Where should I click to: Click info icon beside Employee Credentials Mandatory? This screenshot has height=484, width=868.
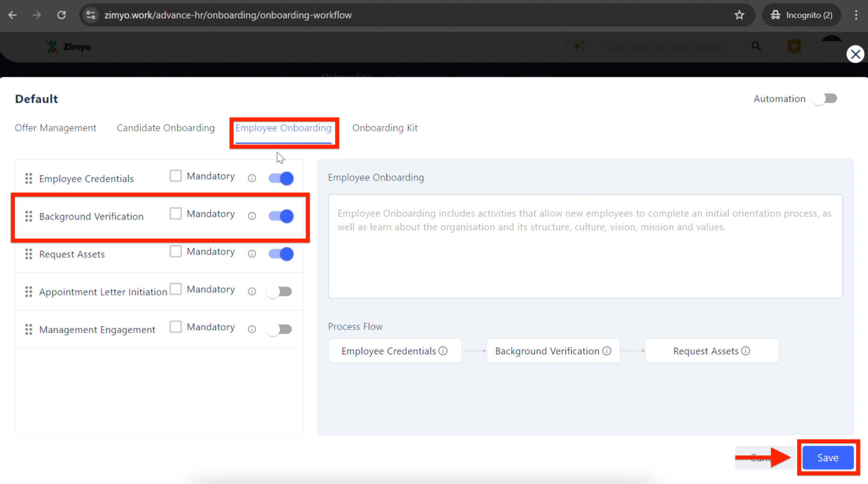tap(252, 178)
